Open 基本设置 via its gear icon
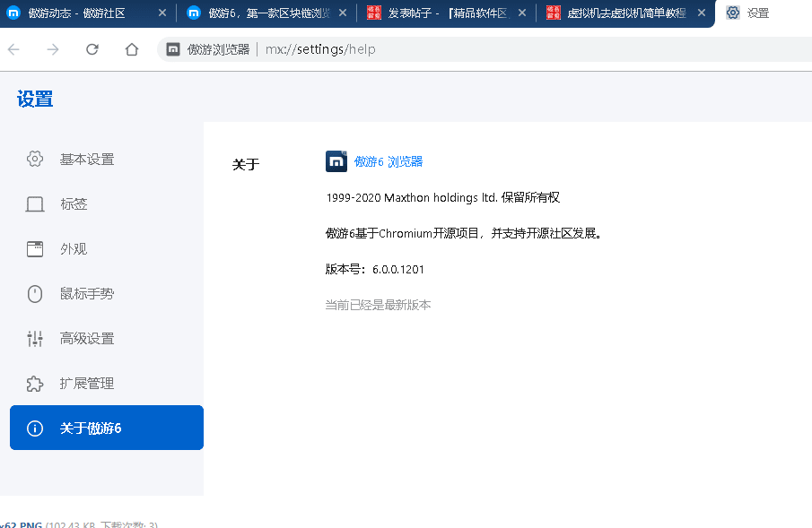Image resolution: width=812 pixels, height=528 pixels. coord(34,159)
